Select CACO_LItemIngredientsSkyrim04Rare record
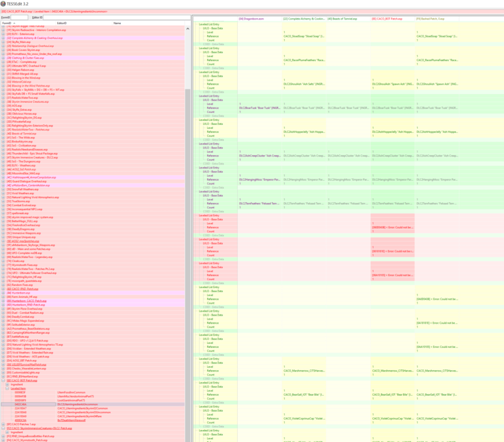504x442 pixels. pos(93,416)
